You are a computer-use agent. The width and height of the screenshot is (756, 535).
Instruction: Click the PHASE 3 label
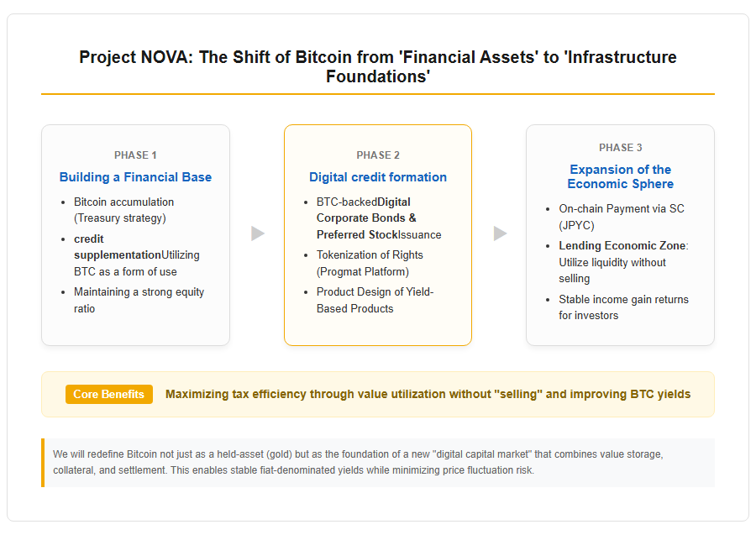621,148
